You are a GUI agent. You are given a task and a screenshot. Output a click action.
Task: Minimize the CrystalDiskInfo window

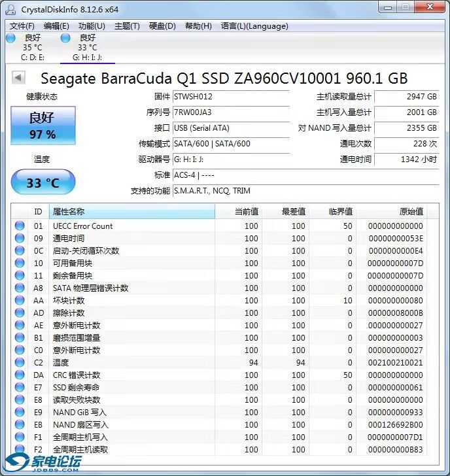(x=388, y=7)
